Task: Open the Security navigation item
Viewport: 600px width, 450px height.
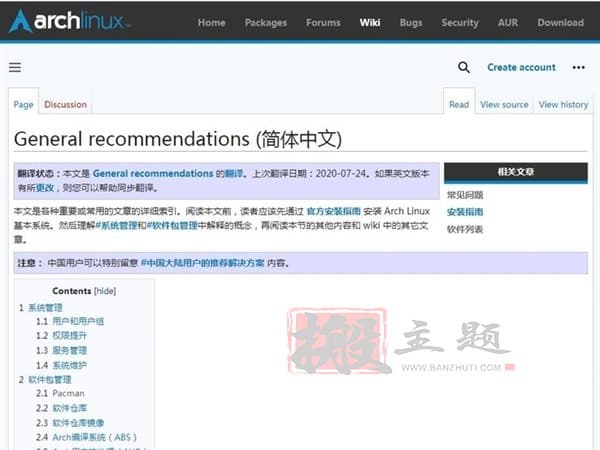Action: pyautogui.click(x=460, y=23)
